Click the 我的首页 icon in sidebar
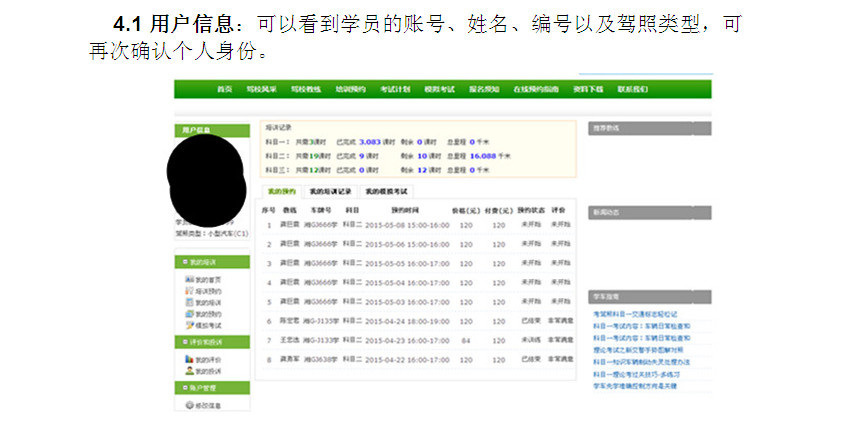This screenshot has width=846, height=432. (189, 280)
